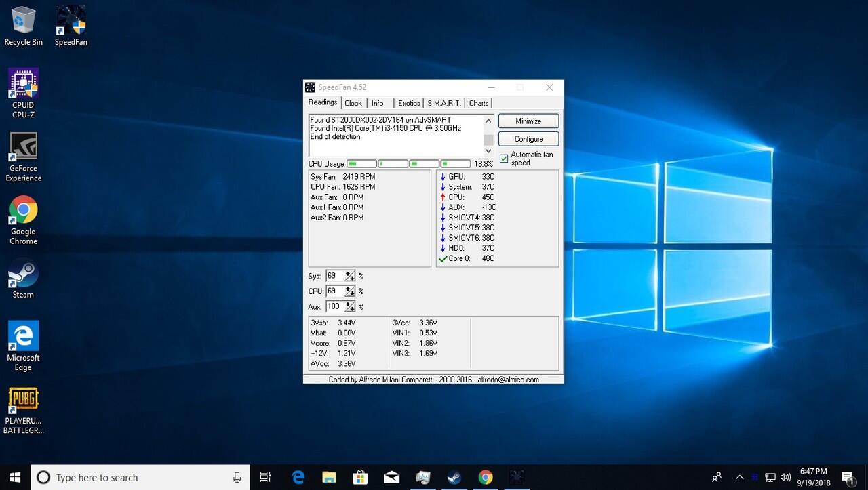Switch to the S.M.A.R.T. tab

tap(444, 103)
